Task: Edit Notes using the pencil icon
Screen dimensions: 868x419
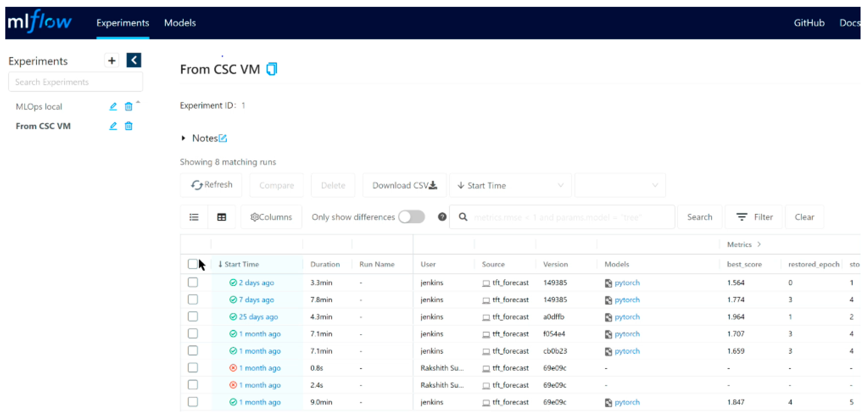Action: pyautogui.click(x=223, y=138)
